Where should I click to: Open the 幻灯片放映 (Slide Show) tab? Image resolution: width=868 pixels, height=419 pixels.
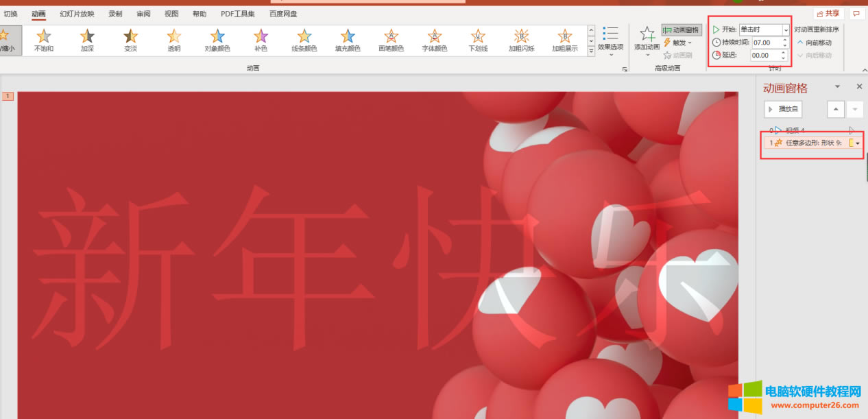click(77, 14)
